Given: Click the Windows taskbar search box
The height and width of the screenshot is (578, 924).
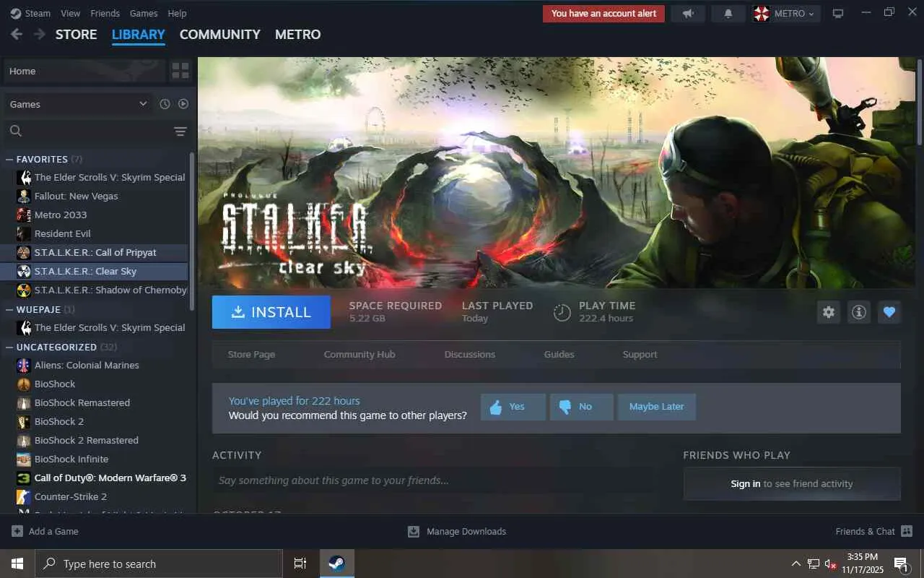Looking at the screenshot, I should coord(159,564).
